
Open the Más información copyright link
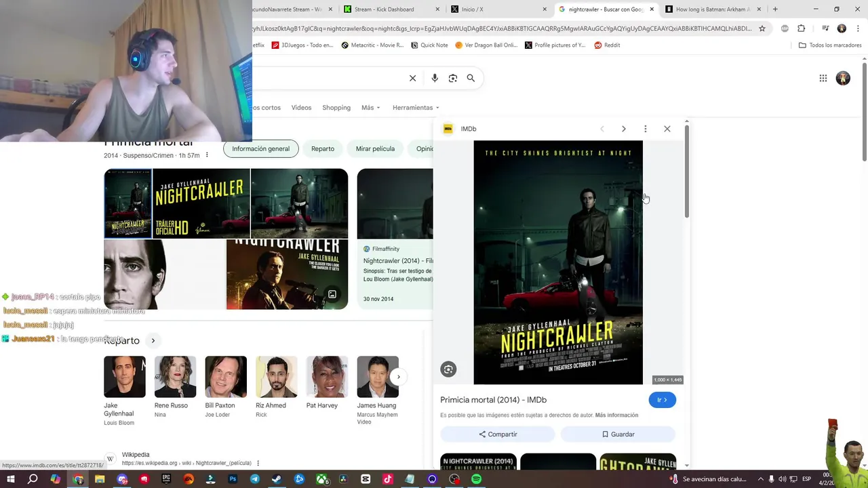pos(616,415)
